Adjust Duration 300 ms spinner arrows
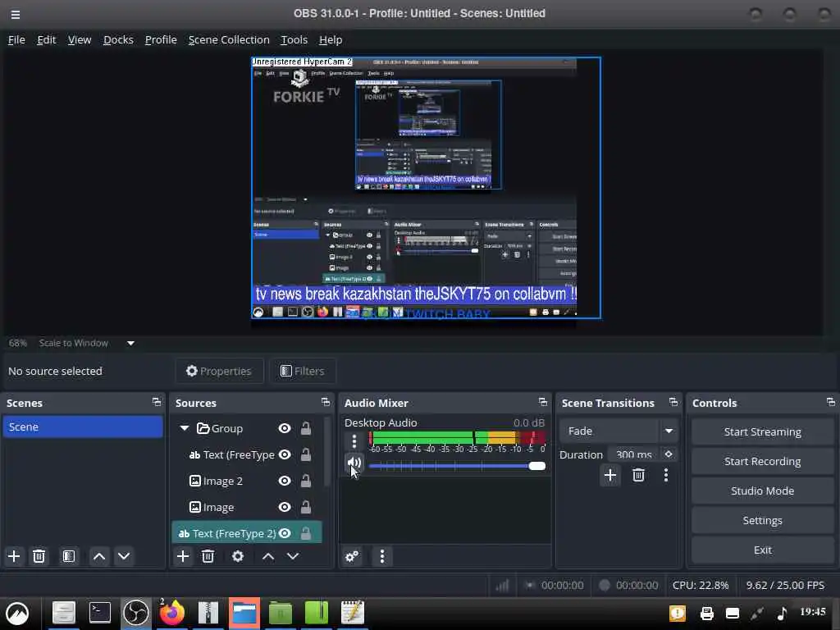The image size is (840, 630). click(669, 454)
